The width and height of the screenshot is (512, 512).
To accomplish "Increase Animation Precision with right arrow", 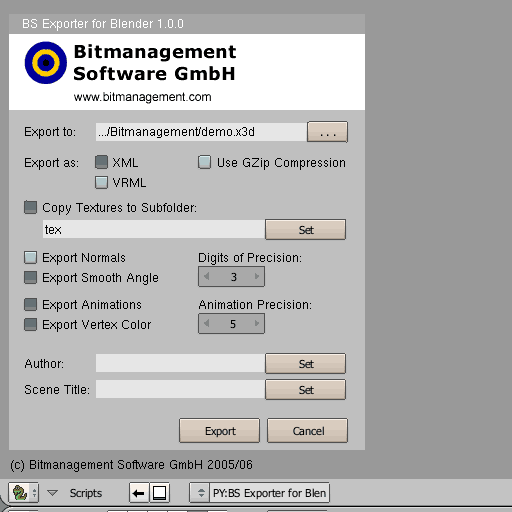I will point(257,323).
